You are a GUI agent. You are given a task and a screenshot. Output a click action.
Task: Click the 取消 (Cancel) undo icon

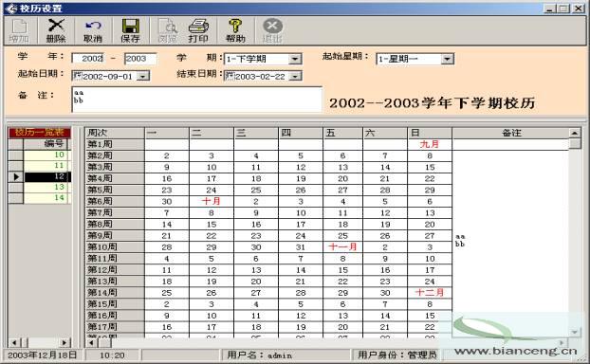[93, 26]
